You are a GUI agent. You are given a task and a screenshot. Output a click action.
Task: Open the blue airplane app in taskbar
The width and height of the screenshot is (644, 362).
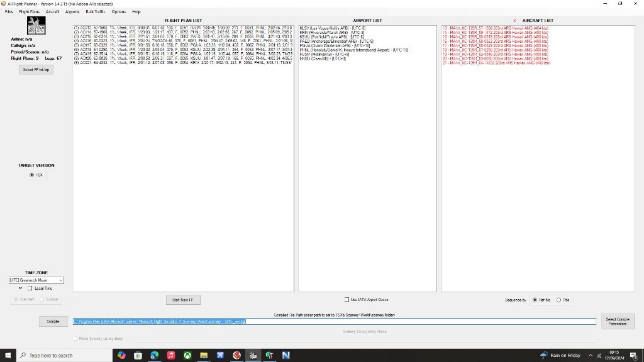point(220,356)
